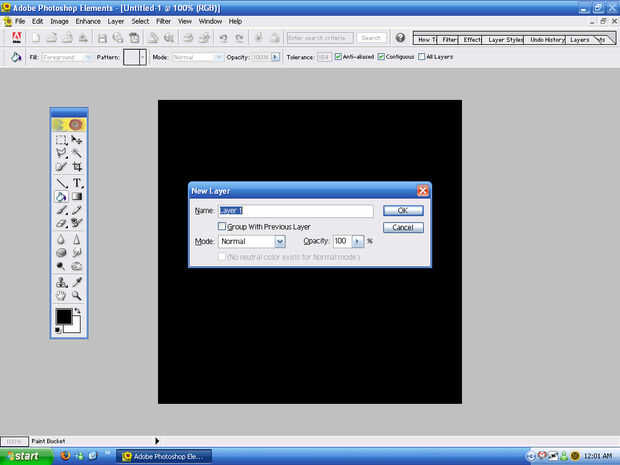The height and width of the screenshot is (465, 620).
Task: Select the Dodge tool
Action: coord(61,266)
